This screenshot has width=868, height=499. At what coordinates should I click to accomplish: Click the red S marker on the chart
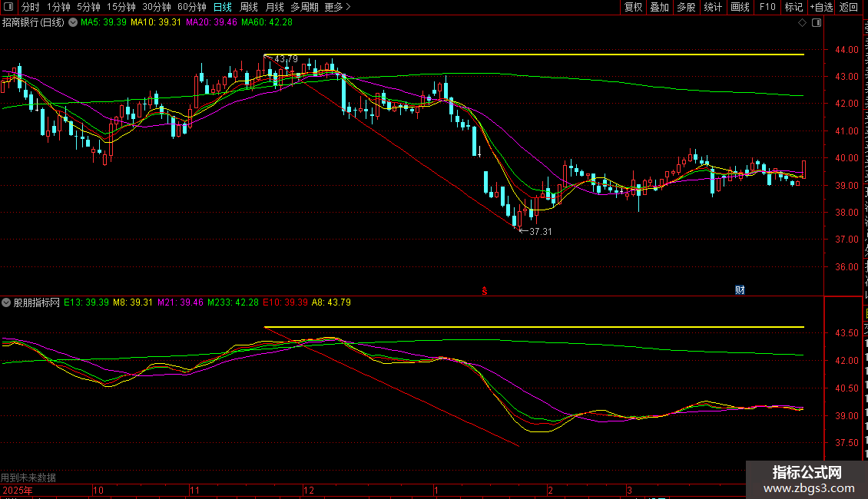[x=485, y=291]
